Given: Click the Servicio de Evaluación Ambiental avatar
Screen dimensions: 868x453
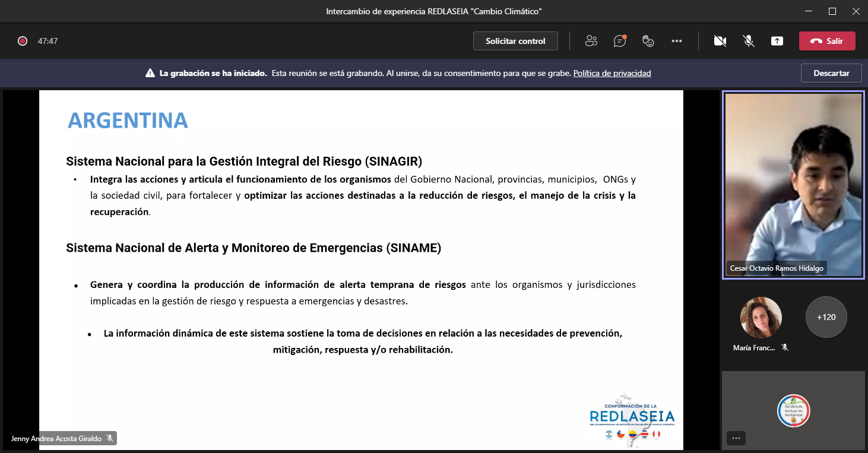Looking at the screenshot, I should click(x=793, y=411).
